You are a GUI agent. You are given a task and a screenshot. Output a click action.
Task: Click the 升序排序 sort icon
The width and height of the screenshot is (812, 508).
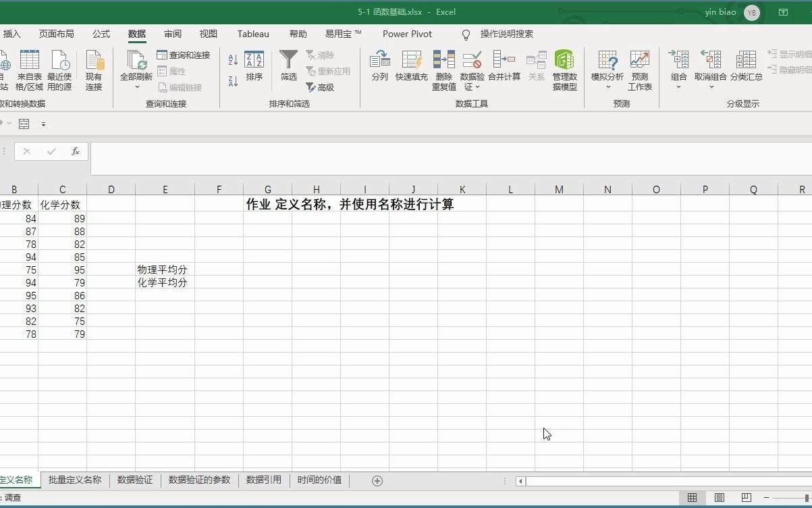232,58
